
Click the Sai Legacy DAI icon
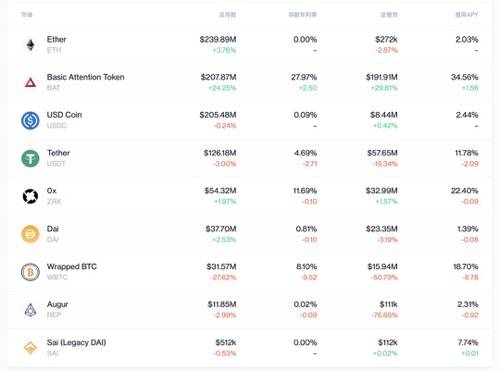(x=30, y=348)
